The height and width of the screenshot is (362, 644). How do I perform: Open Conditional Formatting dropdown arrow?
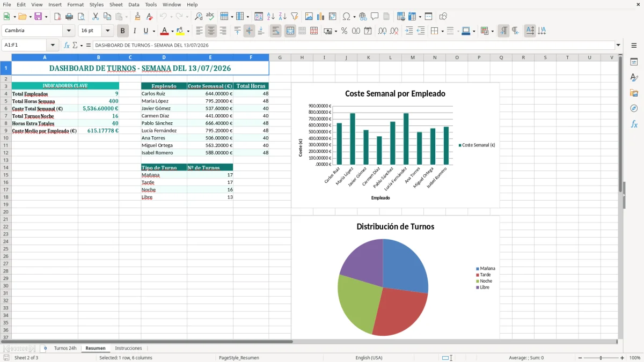click(492, 31)
